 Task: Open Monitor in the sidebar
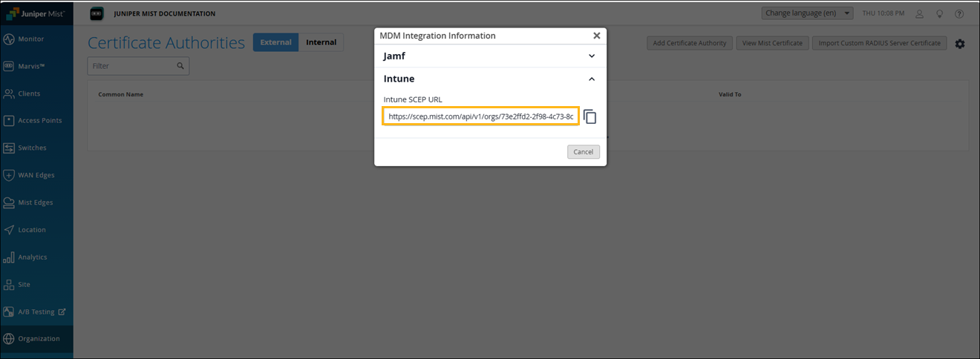(31, 39)
